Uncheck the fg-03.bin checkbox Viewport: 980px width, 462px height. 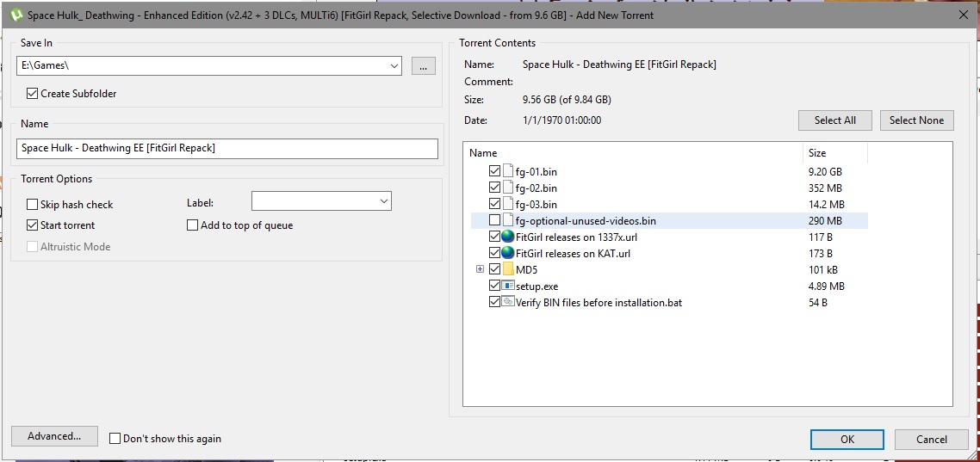(x=494, y=204)
